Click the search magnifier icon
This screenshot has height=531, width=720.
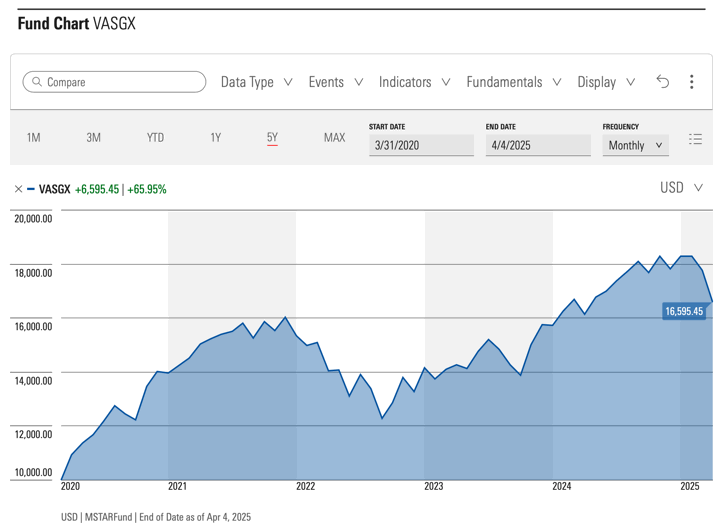(x=36, y=82)
